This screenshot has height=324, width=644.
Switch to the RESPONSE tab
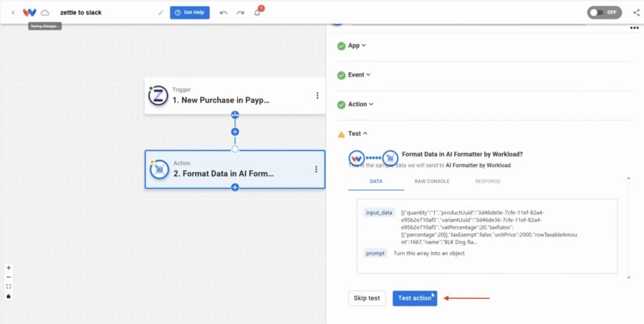pyautogui.click(x=487, y=182)
